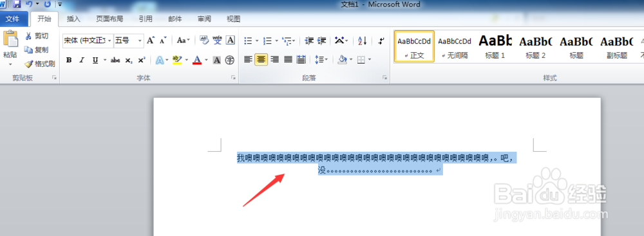Open the File (文件) tab

pos(12,19)
